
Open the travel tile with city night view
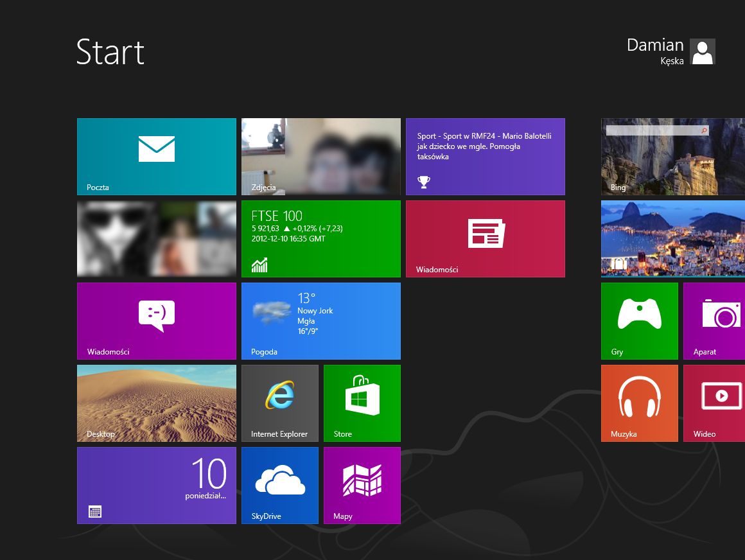tap(673, 239)
